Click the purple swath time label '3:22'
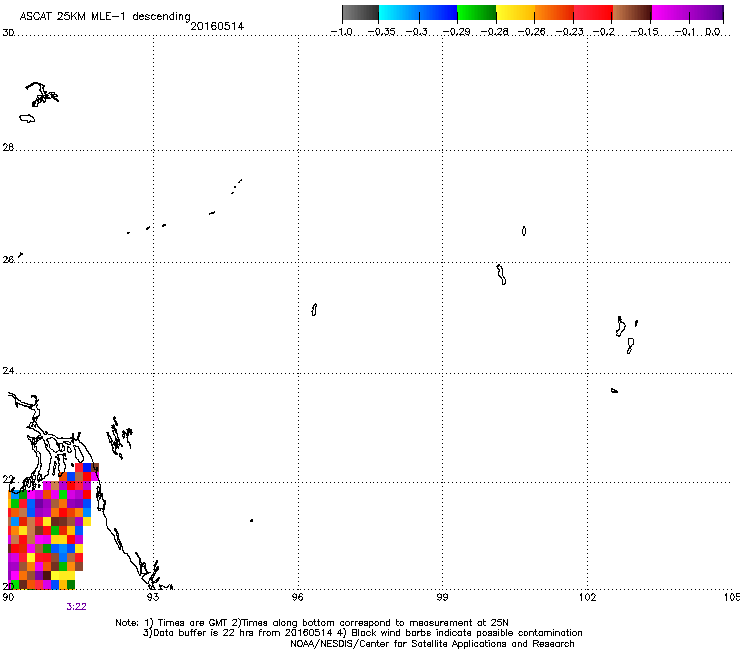This screenshot has width=740, height=650. (76, 607)
